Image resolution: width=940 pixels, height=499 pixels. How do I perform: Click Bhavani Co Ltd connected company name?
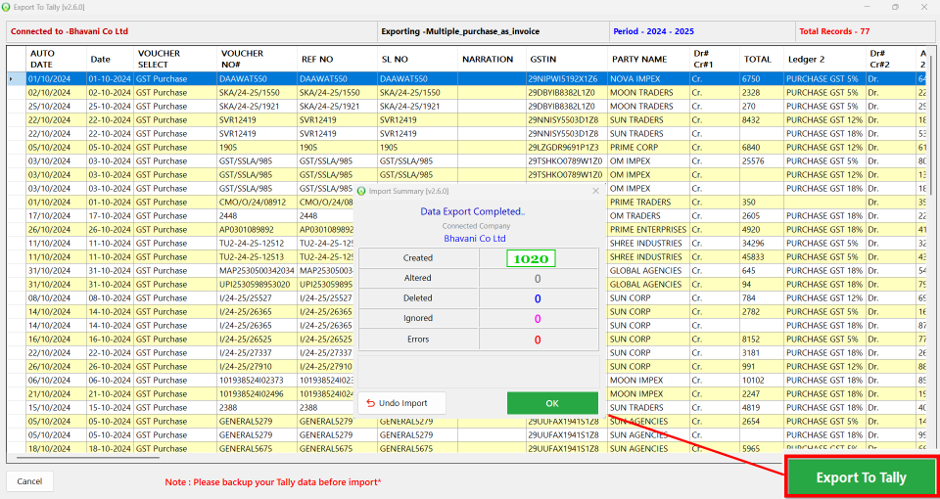[x=475, y=238]
